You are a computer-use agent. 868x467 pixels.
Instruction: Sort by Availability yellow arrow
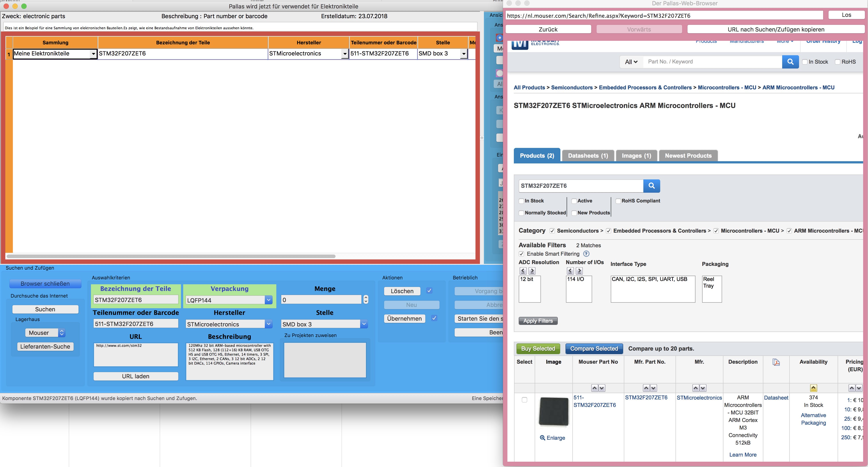tap(813, 388)
